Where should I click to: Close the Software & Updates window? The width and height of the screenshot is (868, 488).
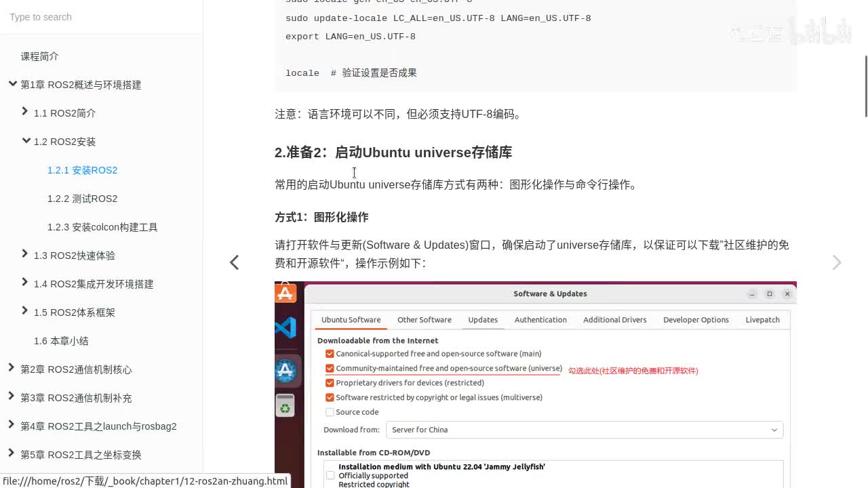pyautogui.click(x=787, y=293)
